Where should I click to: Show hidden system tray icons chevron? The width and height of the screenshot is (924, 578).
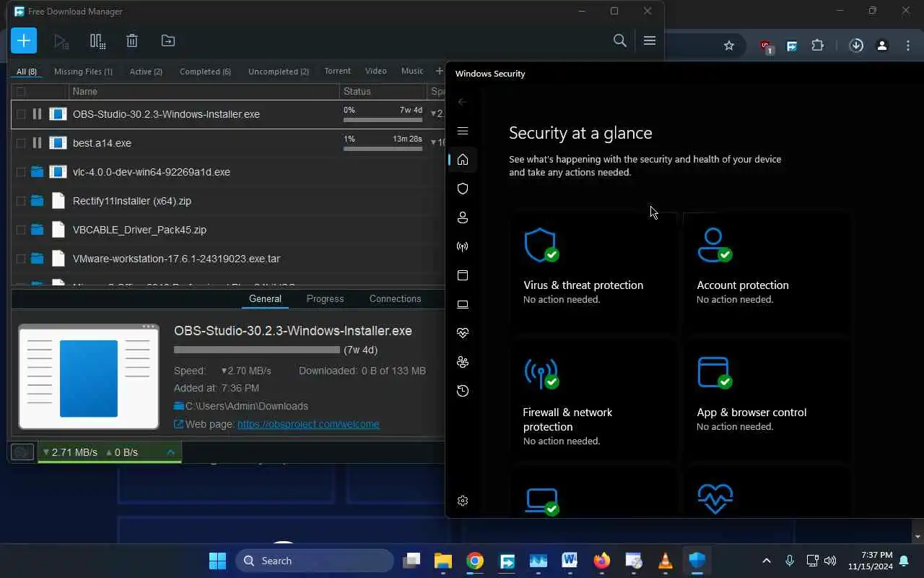tap(767, 561)
